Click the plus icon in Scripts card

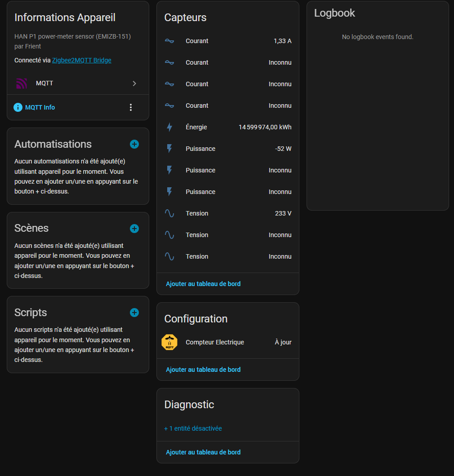coord(134,313)
